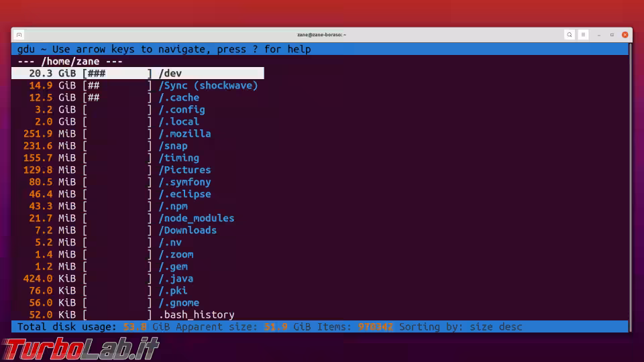Screen dimensions: 644x362
Task: Select the /.gem directory row
Action: (x=138, y=266)
